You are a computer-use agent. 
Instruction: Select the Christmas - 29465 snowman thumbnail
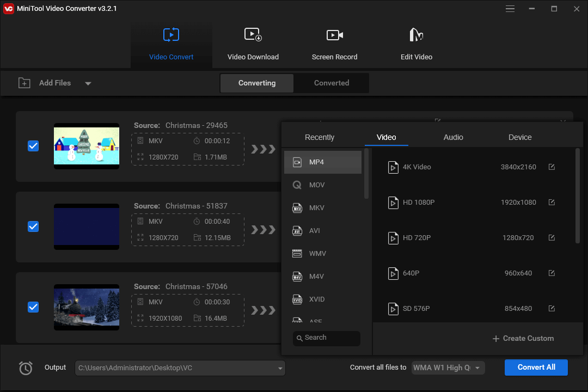tap(87, 146)
